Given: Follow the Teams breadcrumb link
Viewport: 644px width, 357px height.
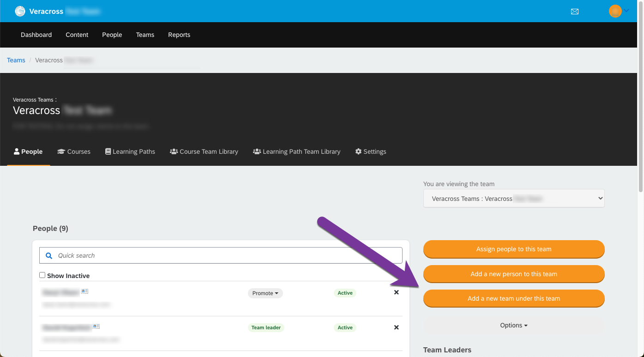Looking at the screenshot, I should click(x=16, y=60).
